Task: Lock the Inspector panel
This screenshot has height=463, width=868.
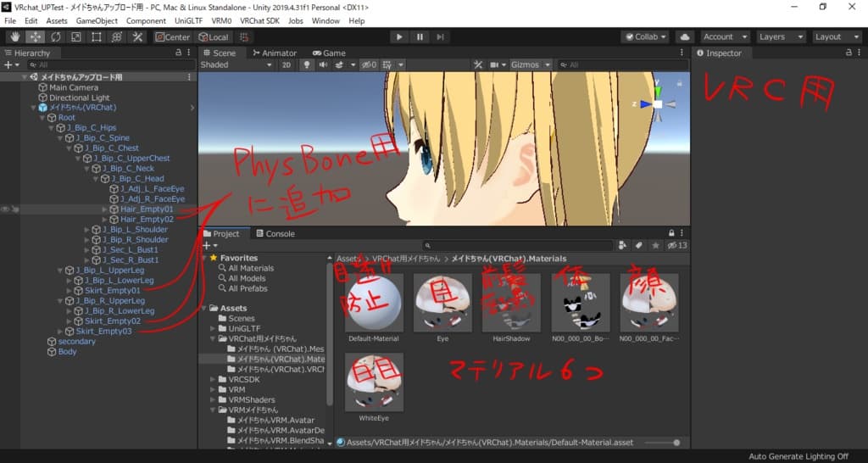Action: point(849,53)
